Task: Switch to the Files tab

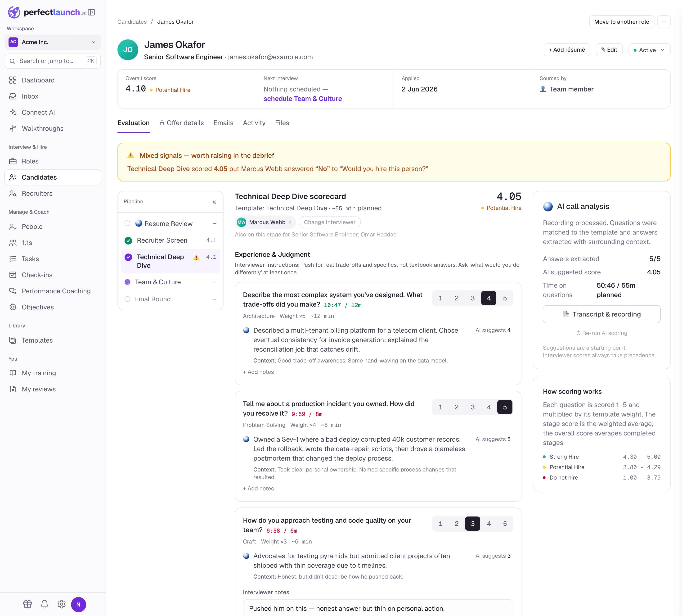Action: pyautogui.click(x=282, y=123)
